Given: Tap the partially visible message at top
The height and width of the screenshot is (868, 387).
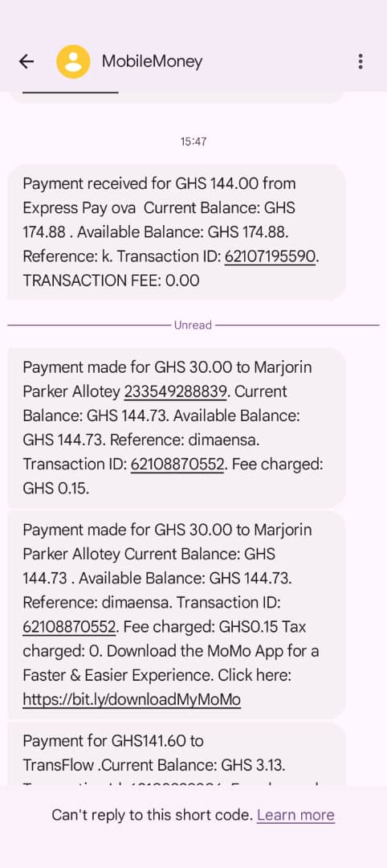Looking at the screenshot, I should coord(177,97).
